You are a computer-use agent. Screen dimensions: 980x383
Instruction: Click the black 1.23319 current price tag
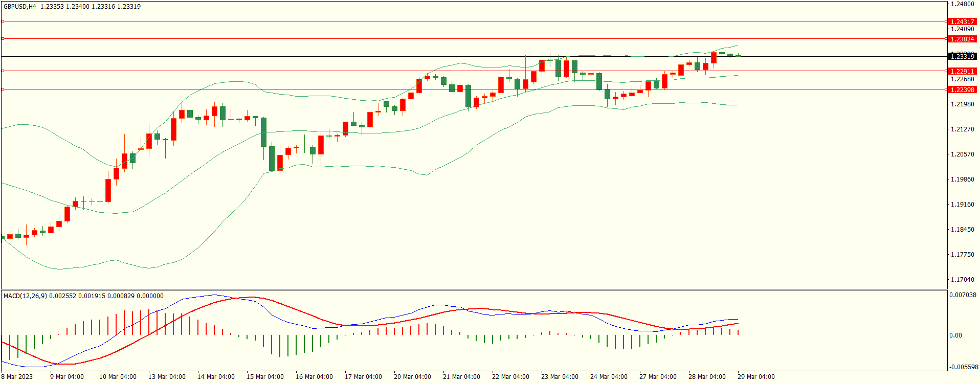[x=962, y=57]
